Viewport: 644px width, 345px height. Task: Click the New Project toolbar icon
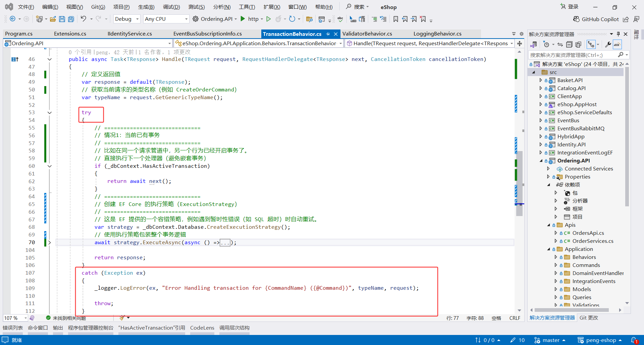pyautogui.click(x=39, y=19)
